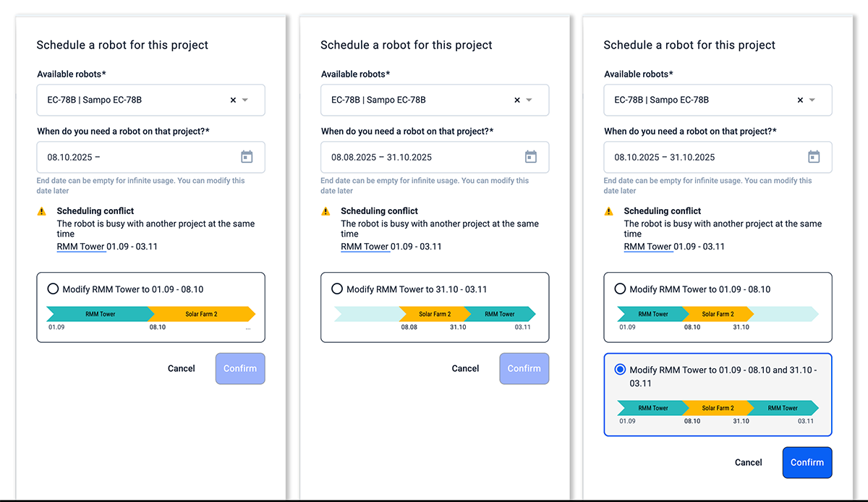Open the calendar picker in the middle dialog

pyautogui.click(x=530, y=157)
